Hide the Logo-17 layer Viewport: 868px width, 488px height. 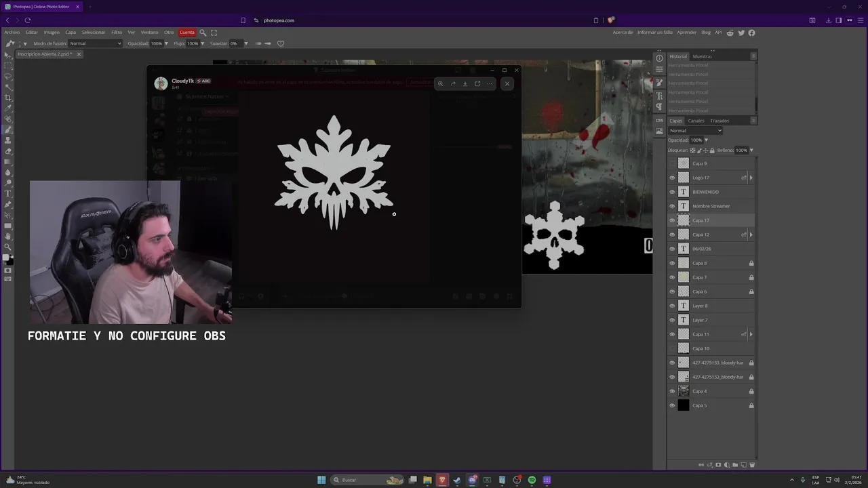pos(672,178)
